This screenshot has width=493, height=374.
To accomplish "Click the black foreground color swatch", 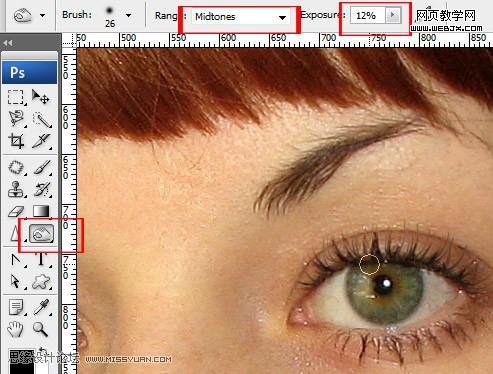I will 21,362.
